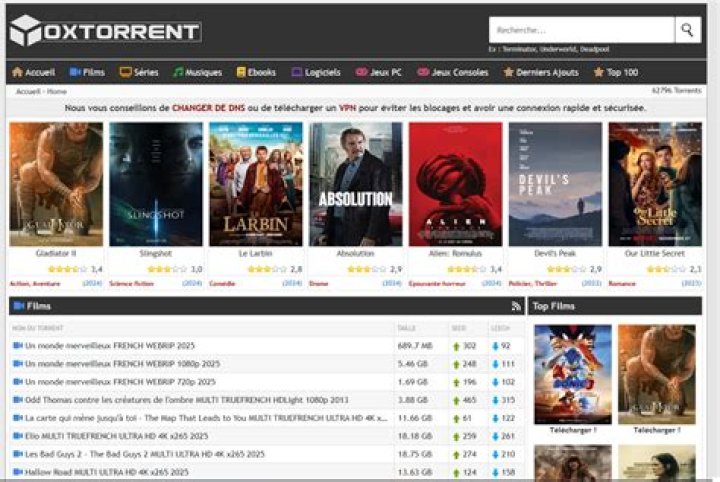Viewport: 720px width, 482px height.
Task: Open the Jeux Consoles menu item
Action: tap(453, 72)
